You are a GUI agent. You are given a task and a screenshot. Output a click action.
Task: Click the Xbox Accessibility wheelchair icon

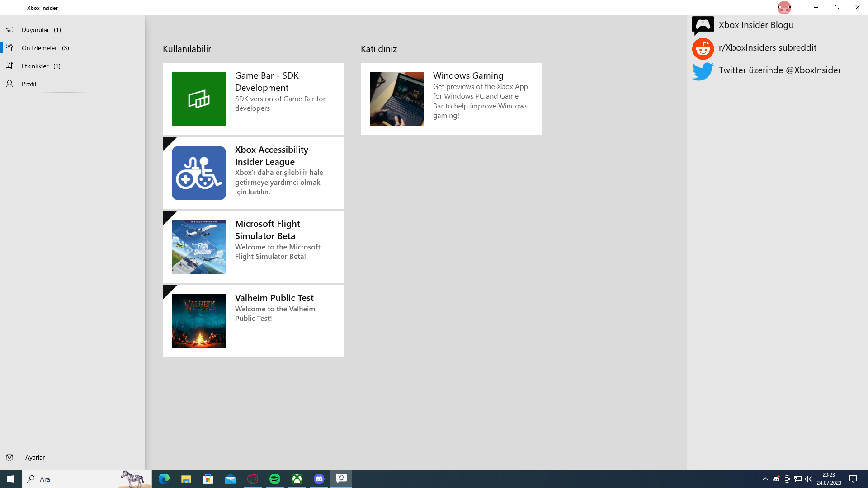coord(199,173)
